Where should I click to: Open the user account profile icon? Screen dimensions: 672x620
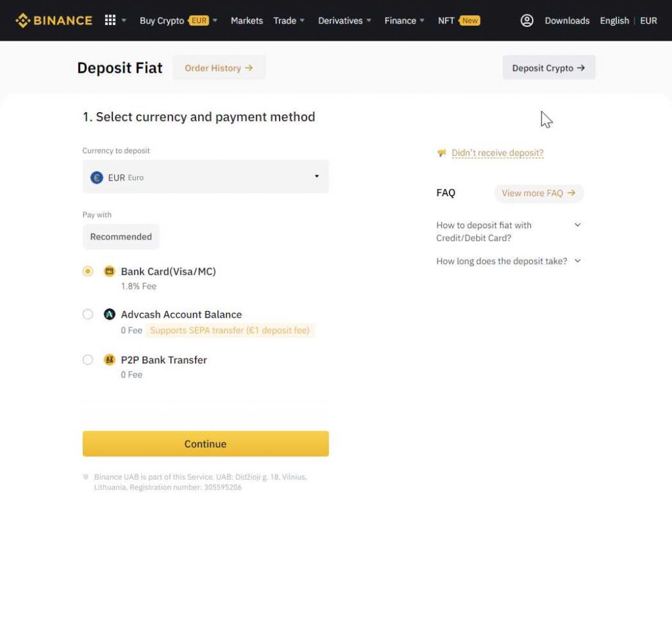click(527, 20)
